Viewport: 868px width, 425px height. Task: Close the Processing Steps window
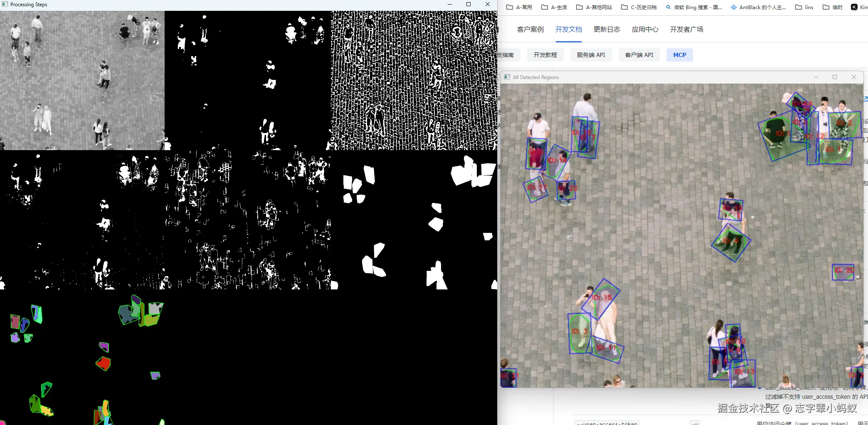(x=488, y=4)
